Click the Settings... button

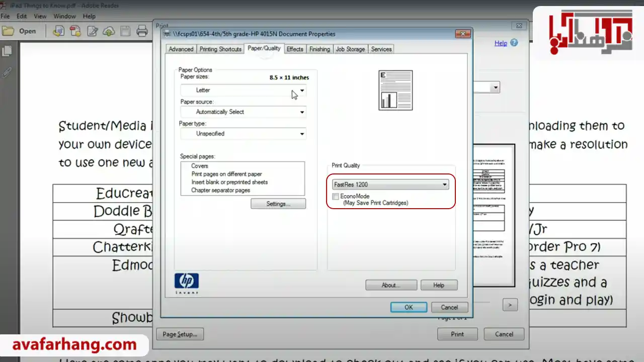tap(278, 204)
